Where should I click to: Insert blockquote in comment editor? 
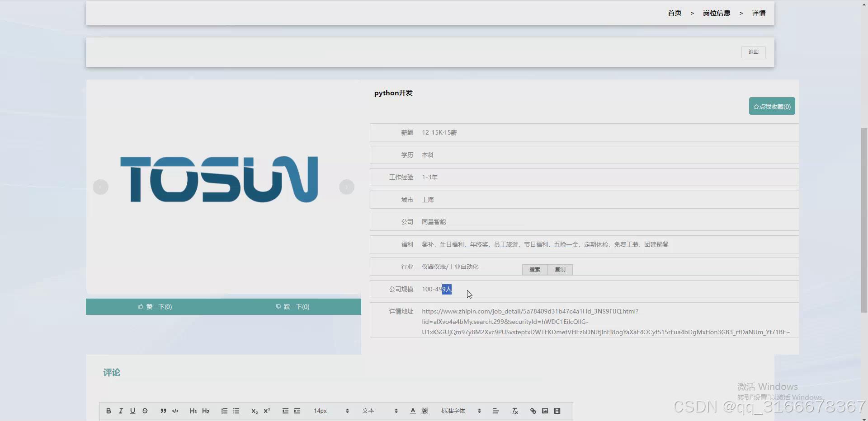(163, 411)
